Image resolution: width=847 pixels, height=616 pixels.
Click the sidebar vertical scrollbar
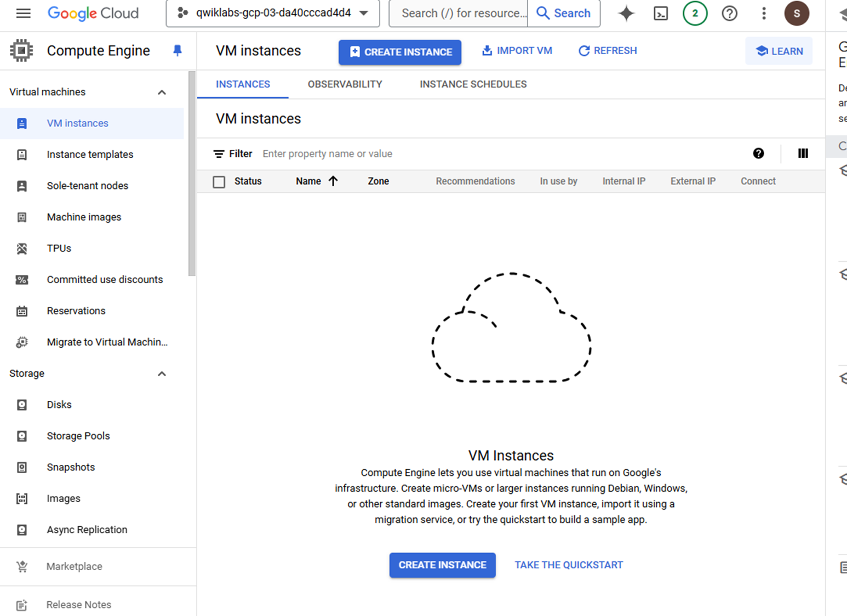(x=192, y=174)
